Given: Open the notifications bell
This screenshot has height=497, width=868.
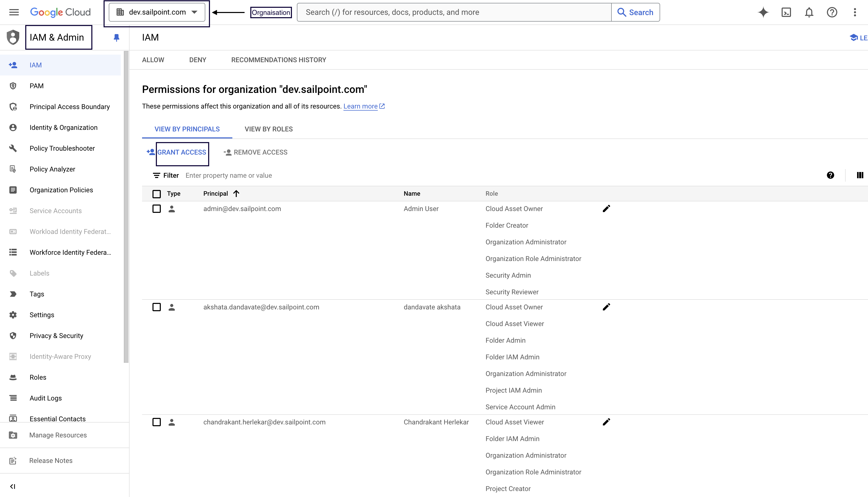Looking at the screenshot, I should pyautogui.click(x=809, y=12).
